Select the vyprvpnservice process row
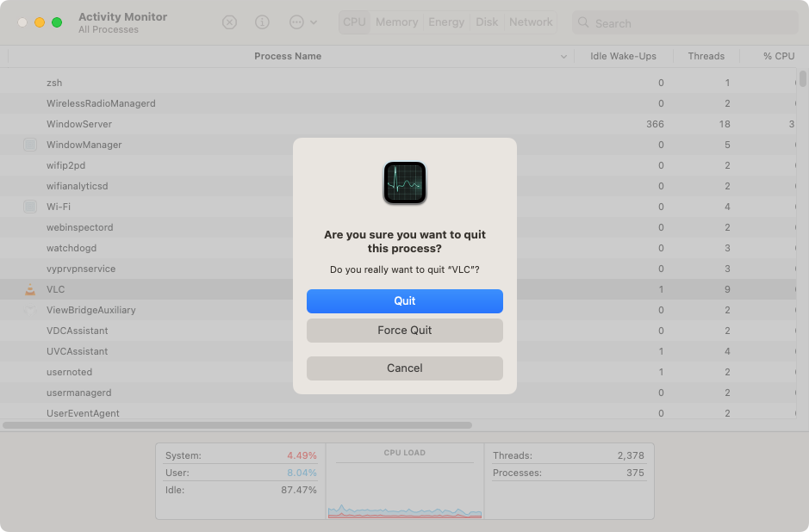809x532 pixels. pyautogui.click(x=397, y=268)
